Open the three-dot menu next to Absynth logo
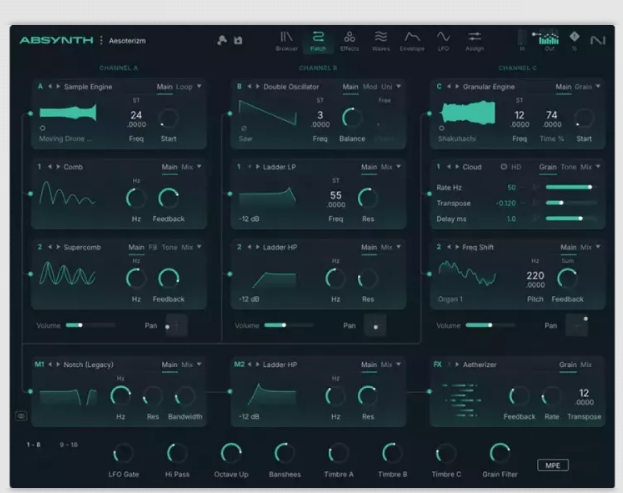623x493 pixels. (x=101, y=40)
